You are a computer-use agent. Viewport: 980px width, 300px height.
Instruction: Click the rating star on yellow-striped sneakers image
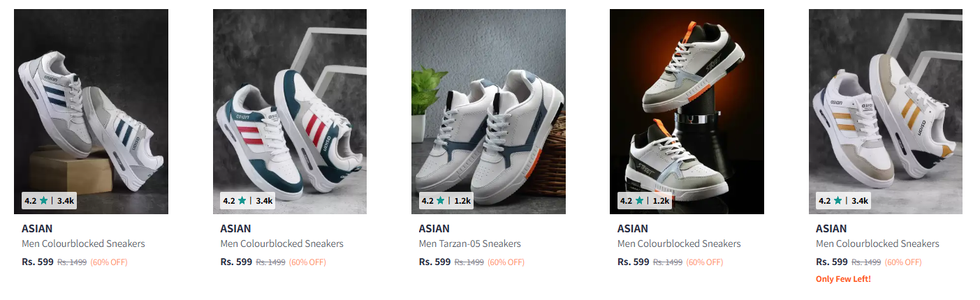(x=838, y=201)
